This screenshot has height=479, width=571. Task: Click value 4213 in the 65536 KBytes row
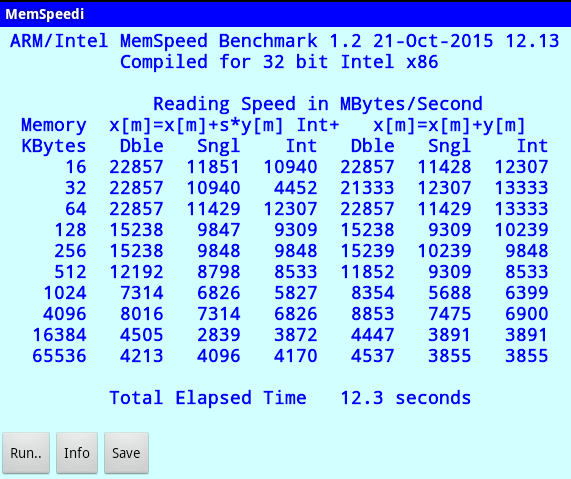tap(142, 356)
